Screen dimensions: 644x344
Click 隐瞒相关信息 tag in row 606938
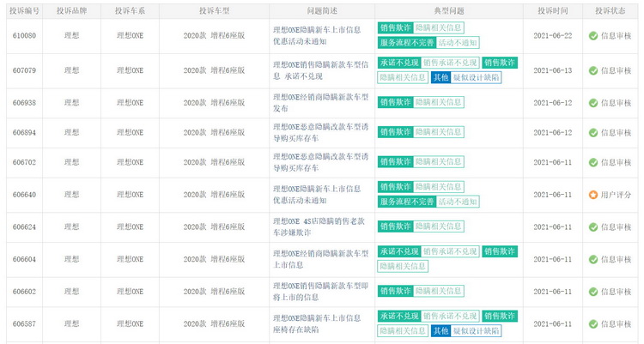click(438, 102)
